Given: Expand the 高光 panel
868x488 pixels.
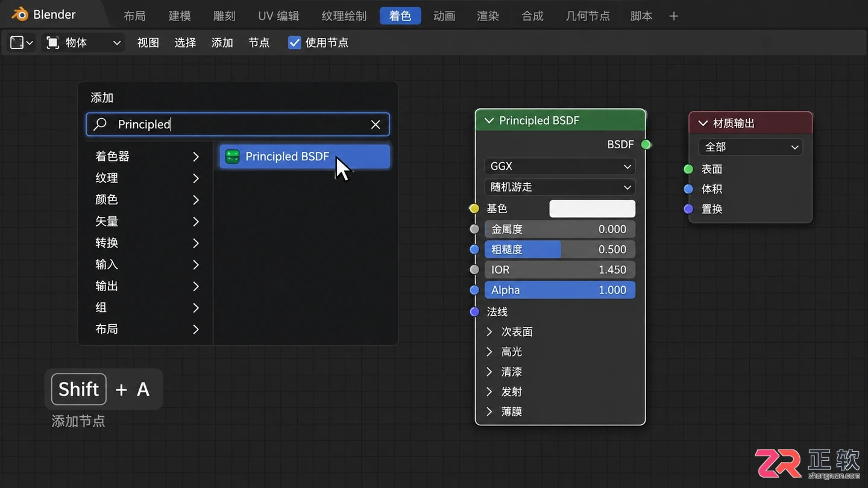Looking at the screenshot, I should click(489, 352).
